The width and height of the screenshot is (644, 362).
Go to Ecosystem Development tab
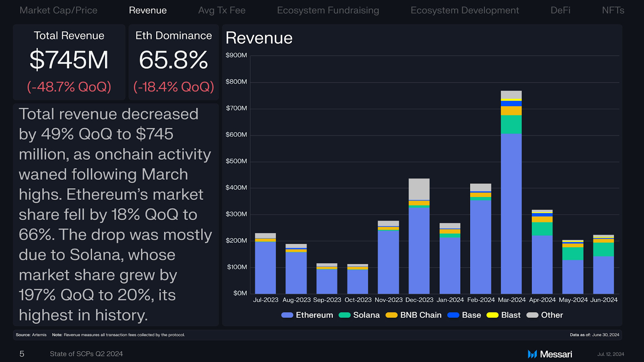pos(464,10)
